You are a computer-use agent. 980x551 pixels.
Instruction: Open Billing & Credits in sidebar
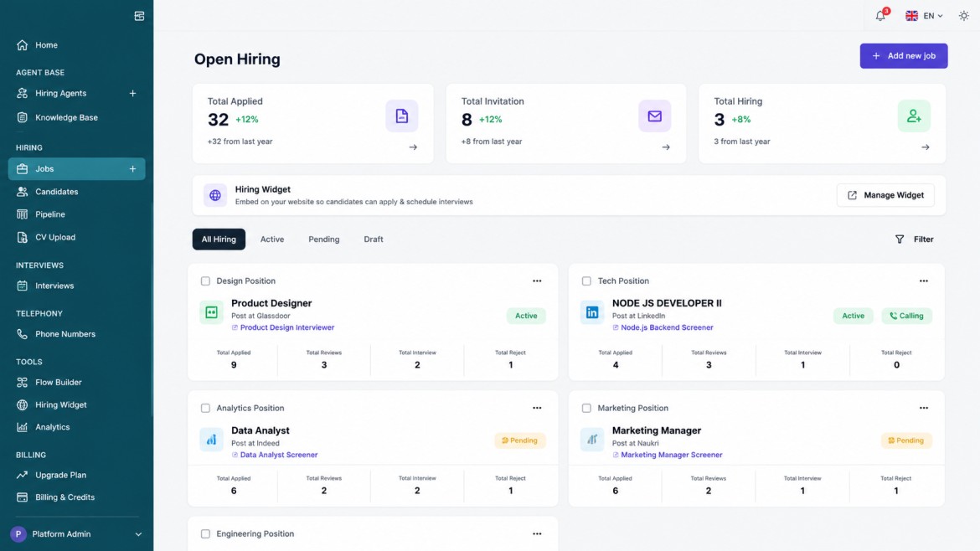pos(76,497)
